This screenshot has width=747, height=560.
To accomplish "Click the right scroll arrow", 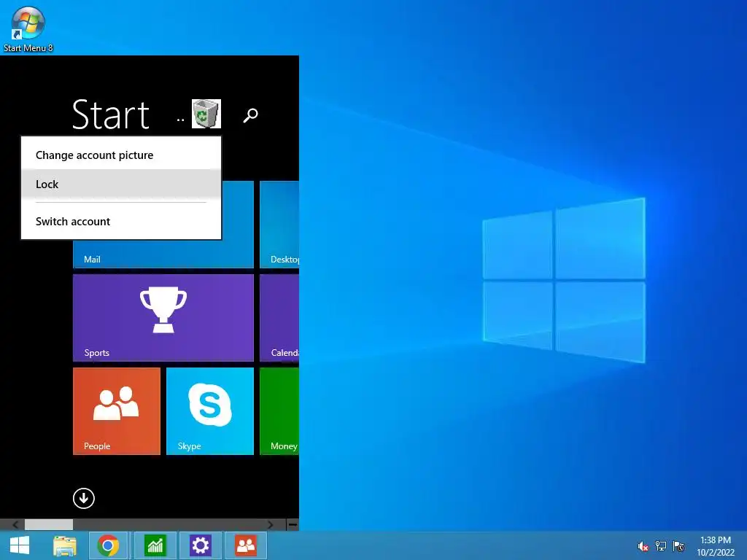I will pyautogui.click(x=270, y=525).
